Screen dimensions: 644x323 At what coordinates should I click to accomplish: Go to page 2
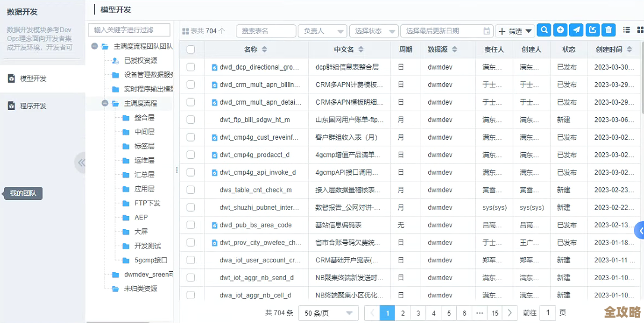pyautogui.click(x=403, y=313)
